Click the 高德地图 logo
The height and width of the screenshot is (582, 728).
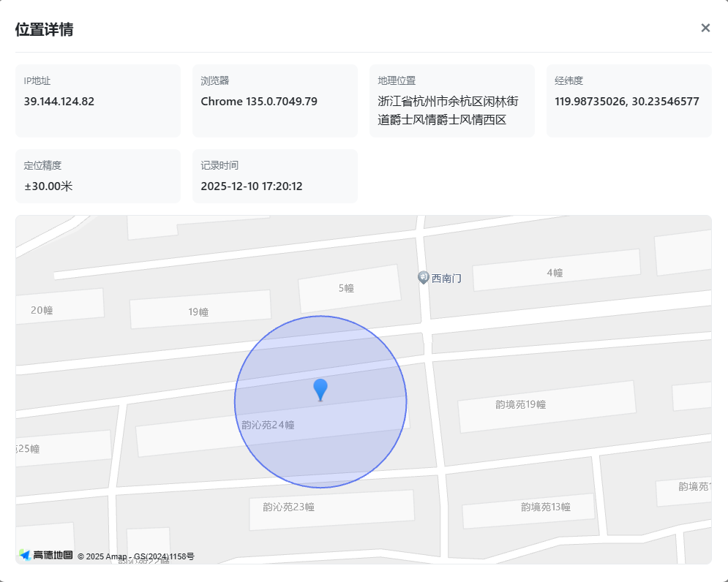46,556
